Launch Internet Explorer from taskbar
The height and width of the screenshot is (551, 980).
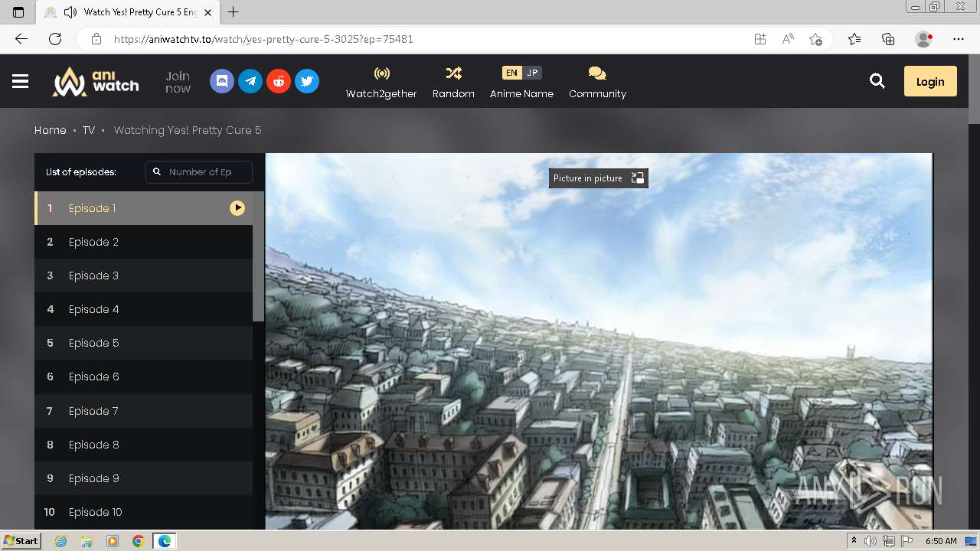click(60, 541)
